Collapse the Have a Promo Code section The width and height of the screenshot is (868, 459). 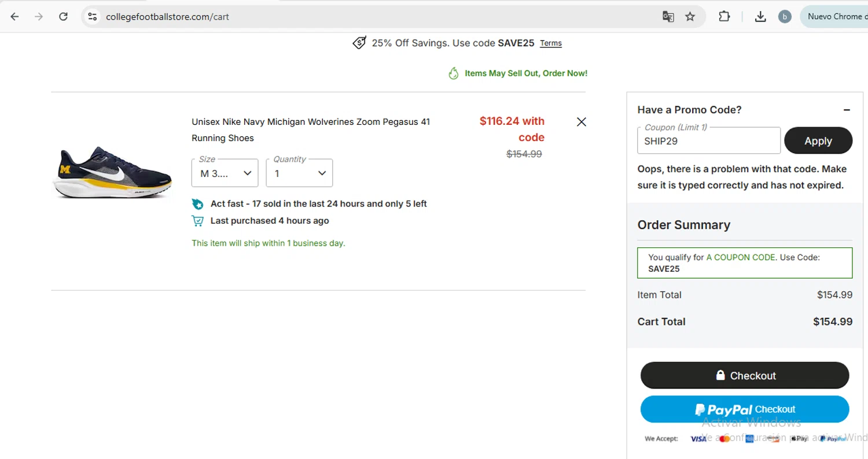(x=847, y=110)
